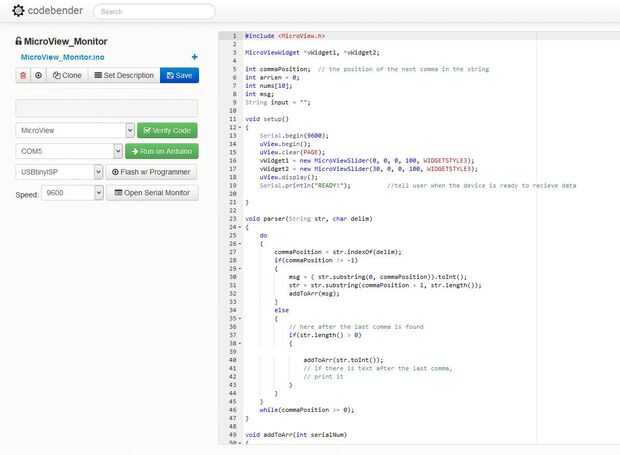Click the #include <MicroView.h> line
Image resolution: width=620 pixels, height=455 pixels.
[285, 36]
